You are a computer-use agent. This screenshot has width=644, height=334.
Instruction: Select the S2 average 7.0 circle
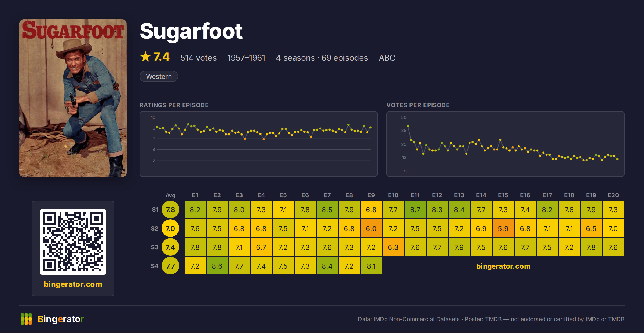170,228
